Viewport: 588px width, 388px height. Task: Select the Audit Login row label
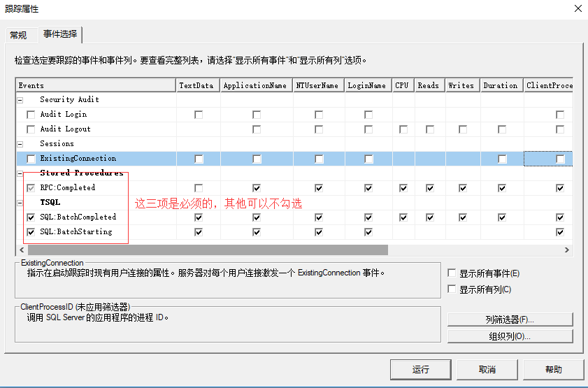coord(64,115)
